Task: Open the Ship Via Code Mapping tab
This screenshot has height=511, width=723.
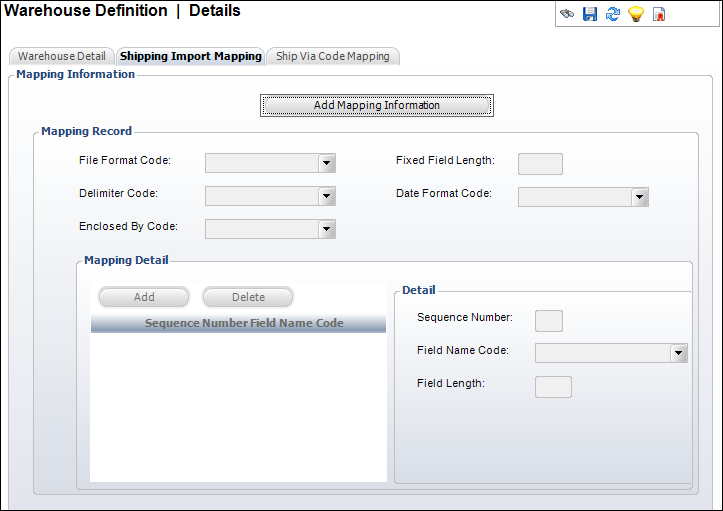Action: pos(333,56)
